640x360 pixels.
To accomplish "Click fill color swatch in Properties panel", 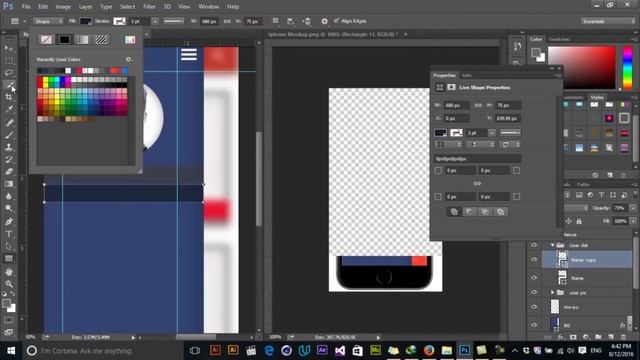I will pos(441,133).
